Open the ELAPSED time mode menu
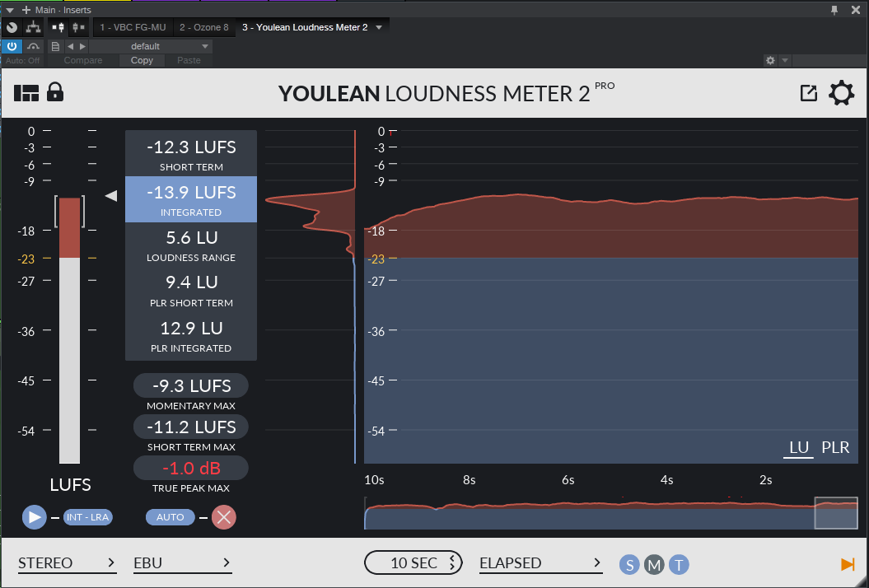Screen dimensions: 869x588 541,563
